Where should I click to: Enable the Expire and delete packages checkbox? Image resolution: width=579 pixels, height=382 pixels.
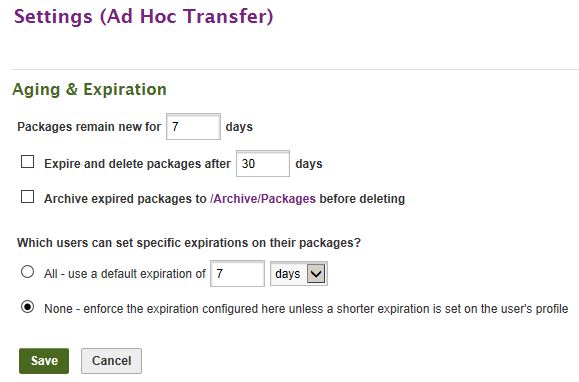click(27, 162)
